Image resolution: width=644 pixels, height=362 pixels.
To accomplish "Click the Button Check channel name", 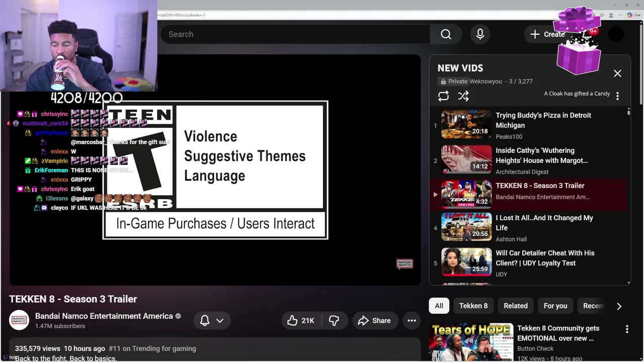I will [x=535, y=349].
